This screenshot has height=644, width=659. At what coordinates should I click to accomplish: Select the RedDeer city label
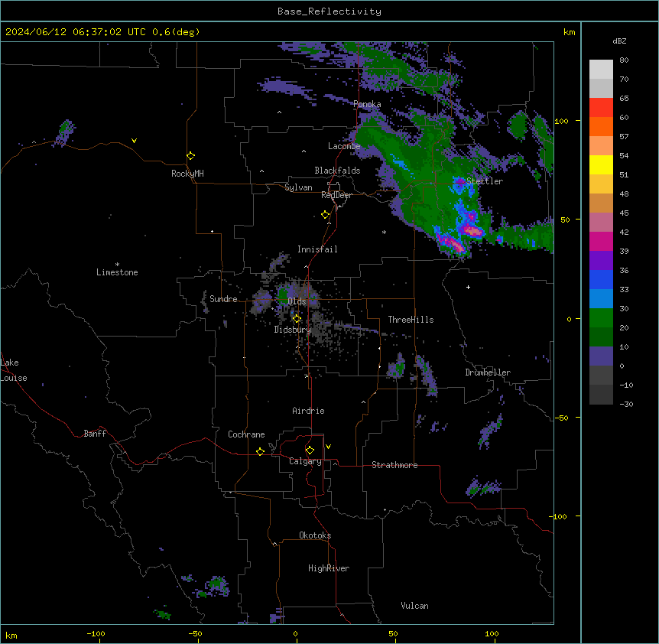336,195
